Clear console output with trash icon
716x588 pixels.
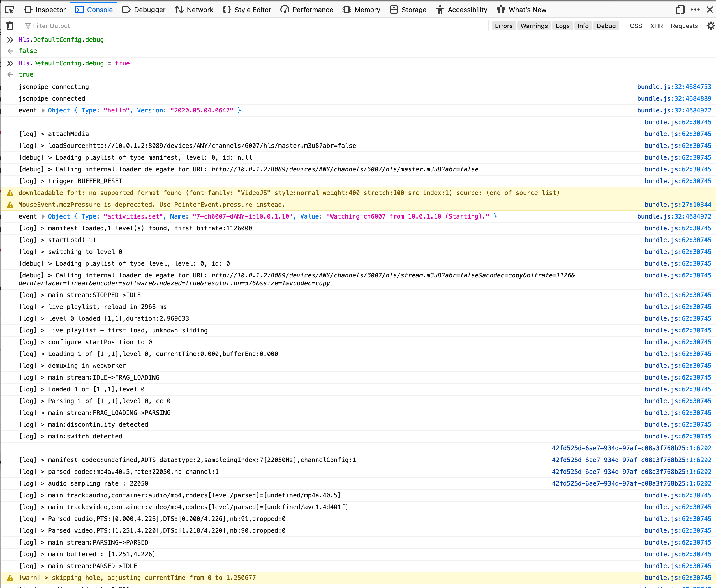[10, 26]
